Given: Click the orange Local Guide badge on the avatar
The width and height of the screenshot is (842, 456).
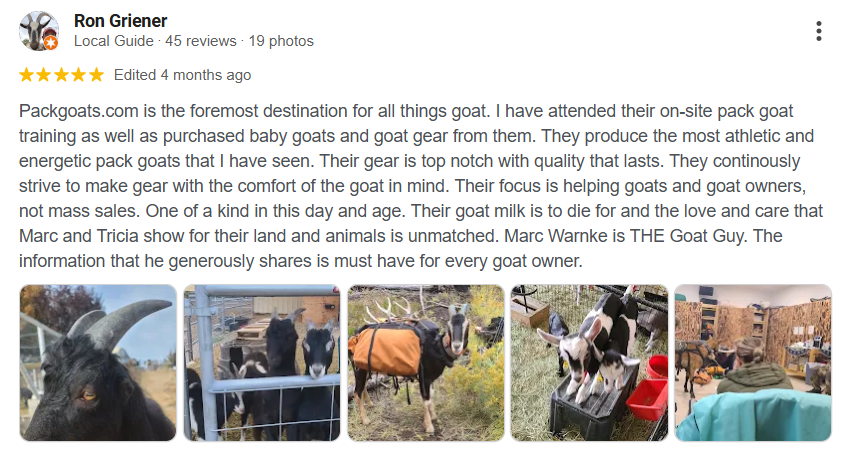Looking at the screenshot, I should [x=51, y=43].
